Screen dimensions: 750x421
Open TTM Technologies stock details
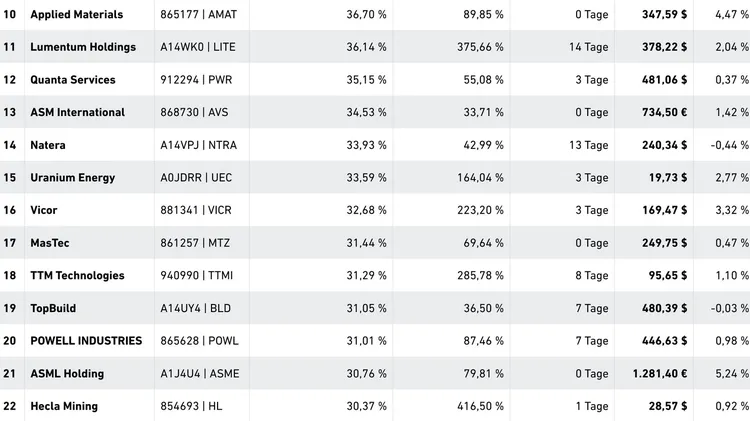(78, 276)
